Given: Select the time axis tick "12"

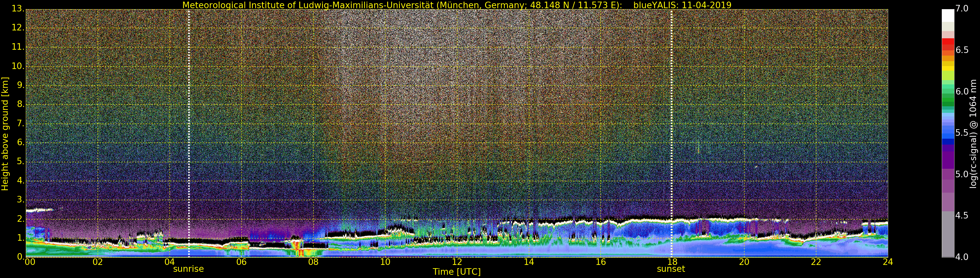Looking at the screenshot, I should pyautogui.click(x=457, y=262).
